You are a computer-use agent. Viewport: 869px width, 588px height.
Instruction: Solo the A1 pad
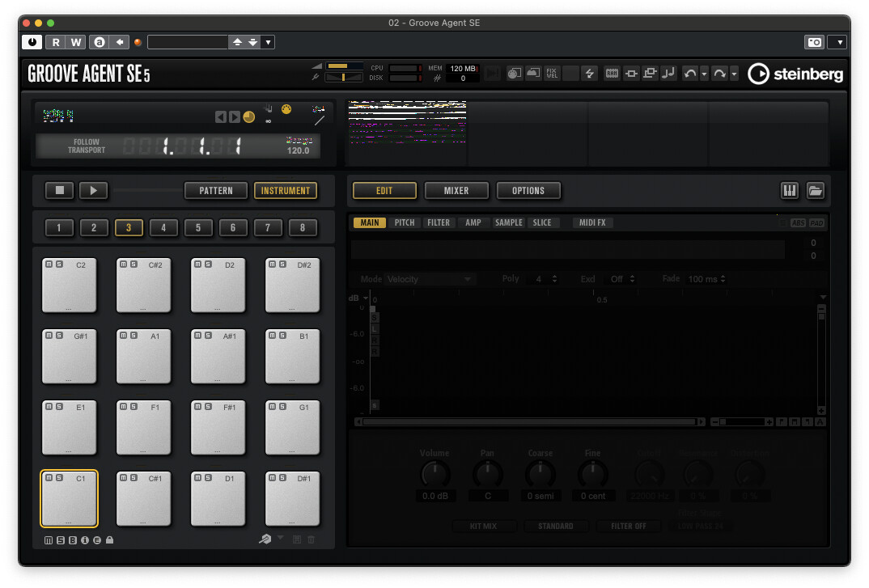134,336
